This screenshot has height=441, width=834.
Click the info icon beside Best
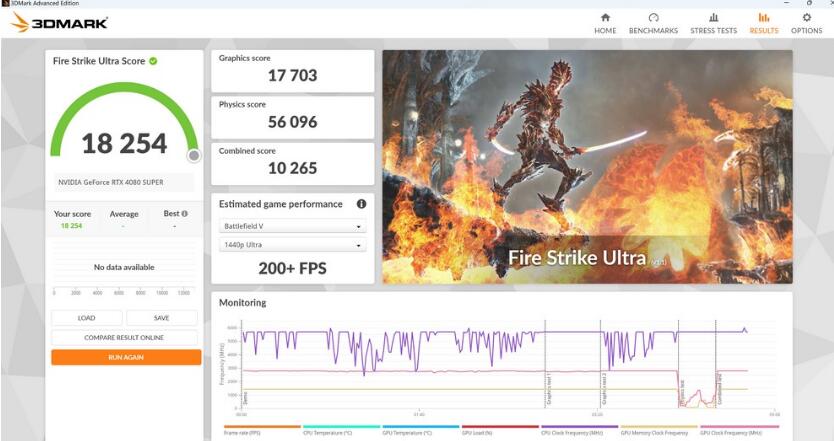click(185, 214)
